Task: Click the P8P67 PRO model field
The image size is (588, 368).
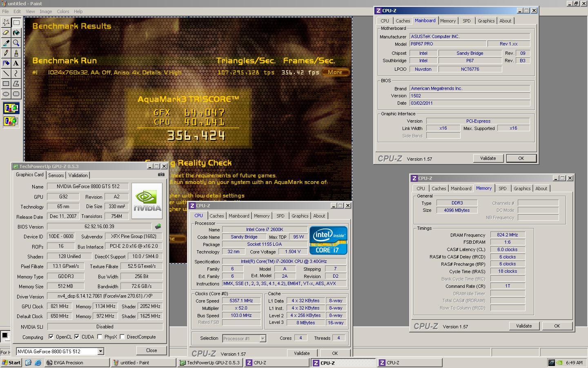Action: tap(448, 44)
